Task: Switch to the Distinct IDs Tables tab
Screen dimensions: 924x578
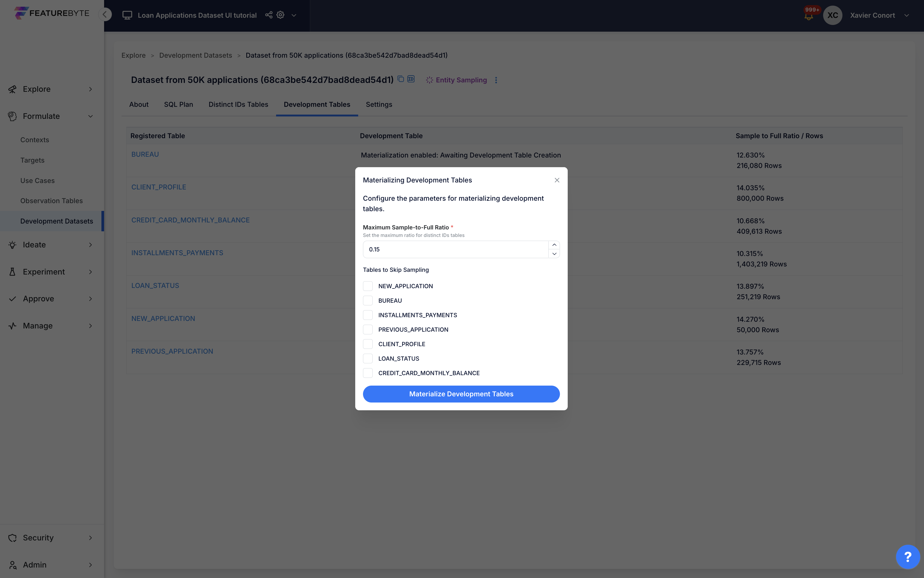Action: pyautogui.click(x=238, y=104)
